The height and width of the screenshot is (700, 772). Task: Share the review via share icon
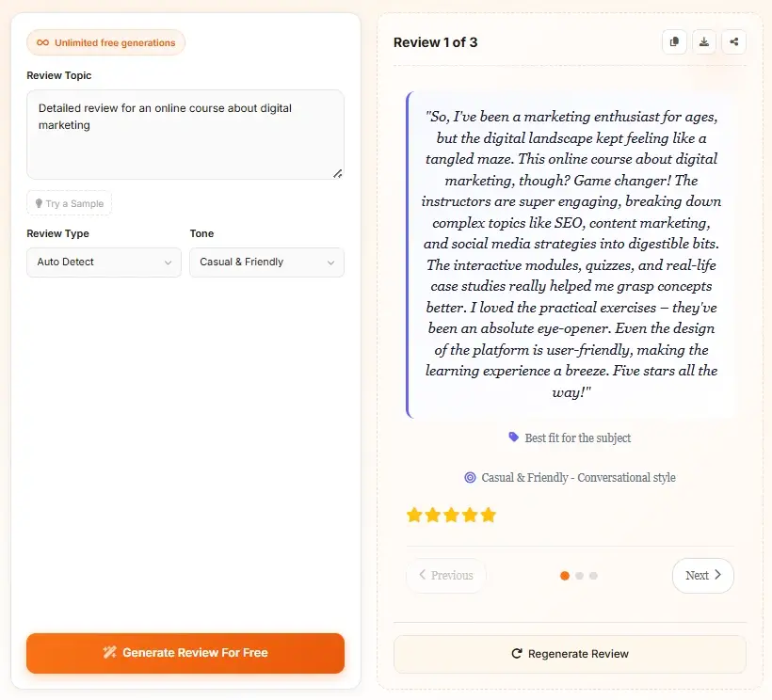(734, 41)
